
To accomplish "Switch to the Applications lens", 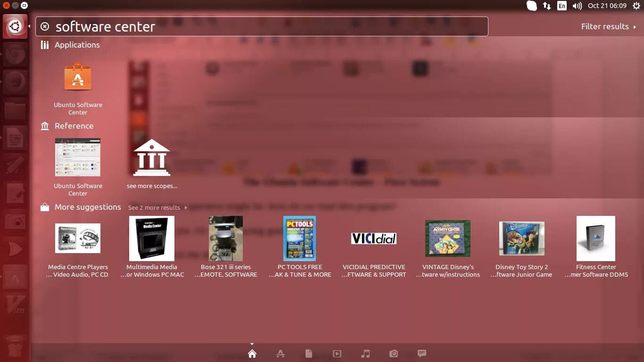I will pyautogui.click(x=281, y=354).
